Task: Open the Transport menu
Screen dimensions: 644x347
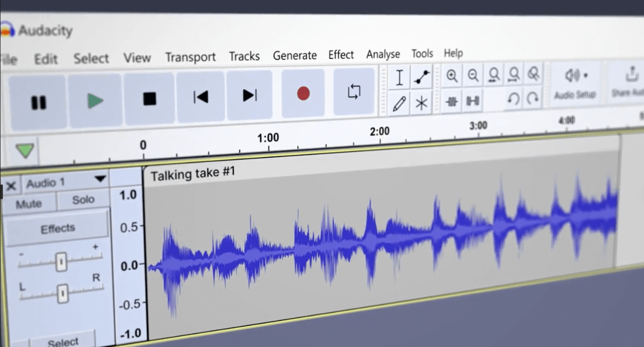Action: [190, 57]
